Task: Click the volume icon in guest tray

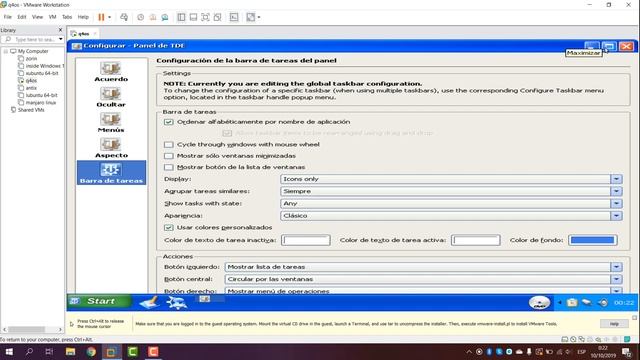Action: pos(602,302)
